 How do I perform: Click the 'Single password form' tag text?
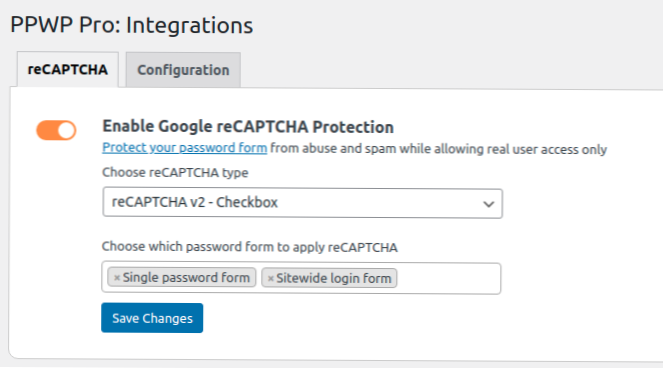[x=186, y=277]
